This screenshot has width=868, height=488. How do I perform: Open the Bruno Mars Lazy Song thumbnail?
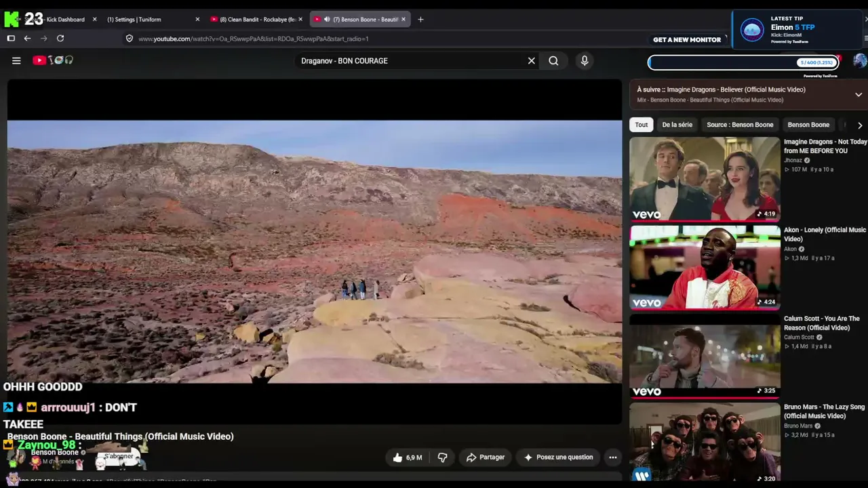click(x=705, y=443)
